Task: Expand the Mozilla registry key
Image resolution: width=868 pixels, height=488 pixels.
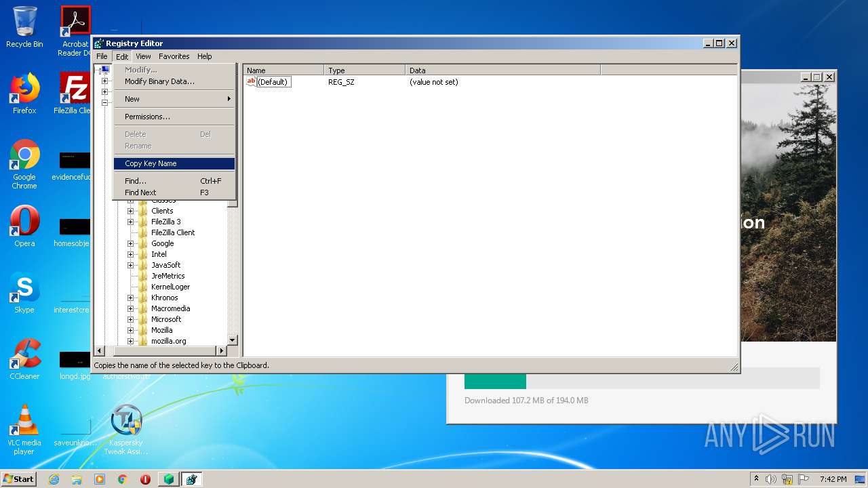Action: pos(131,330)
